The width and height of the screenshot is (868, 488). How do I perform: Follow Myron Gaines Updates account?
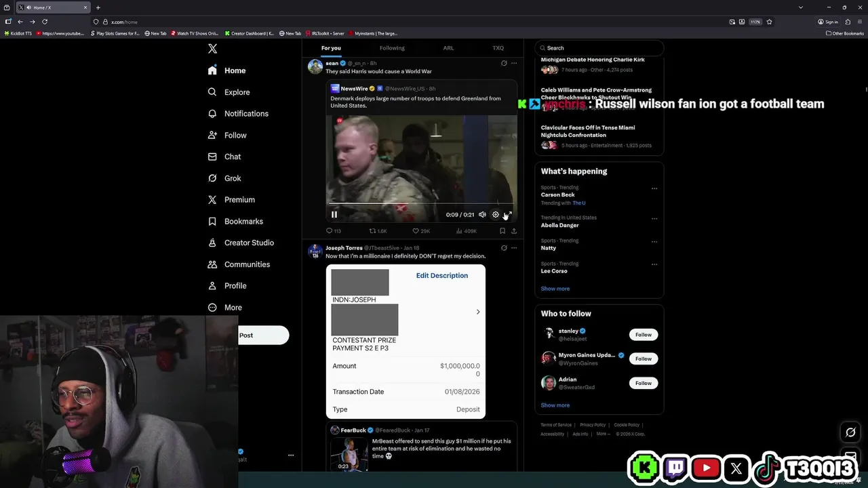[x=644, y=359]
